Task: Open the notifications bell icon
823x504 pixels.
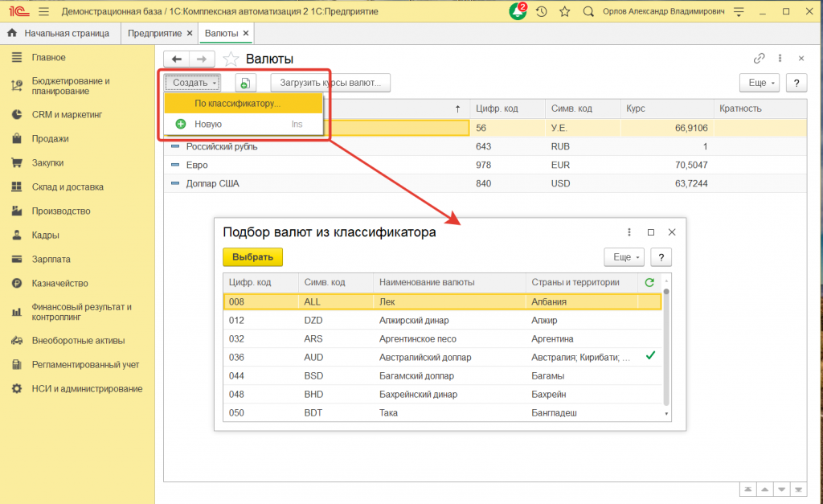Action: [x=518, y=12]
